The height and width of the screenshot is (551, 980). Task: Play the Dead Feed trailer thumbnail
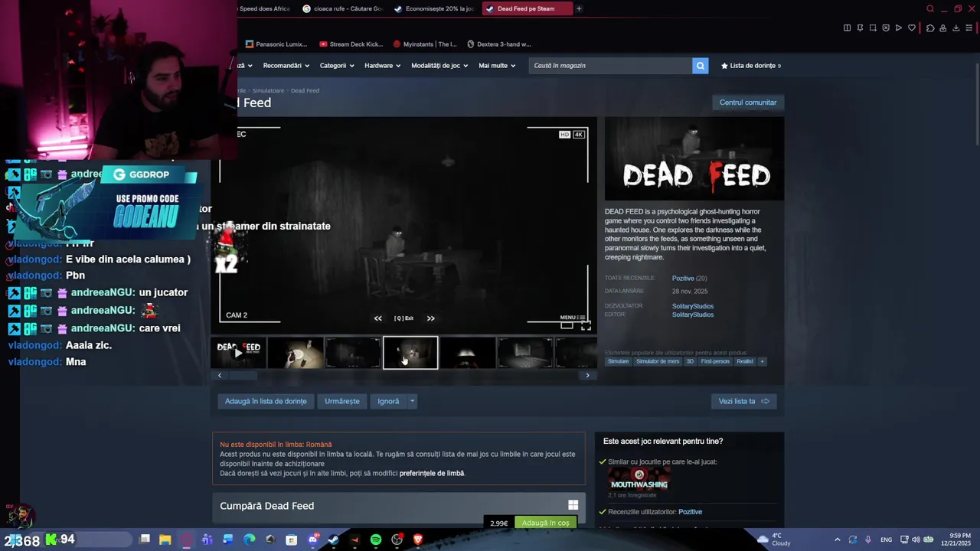(239, 353)
